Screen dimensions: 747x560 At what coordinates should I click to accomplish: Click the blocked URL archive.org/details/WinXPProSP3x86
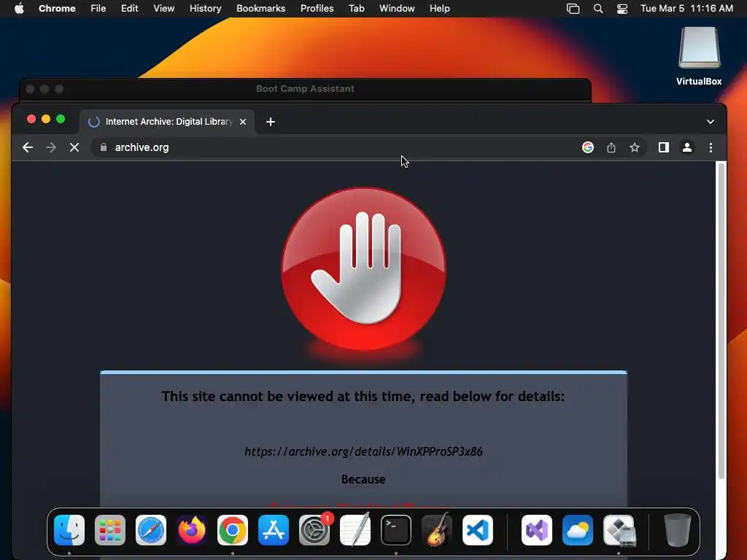pyautogui.click(x=363, y=451)
